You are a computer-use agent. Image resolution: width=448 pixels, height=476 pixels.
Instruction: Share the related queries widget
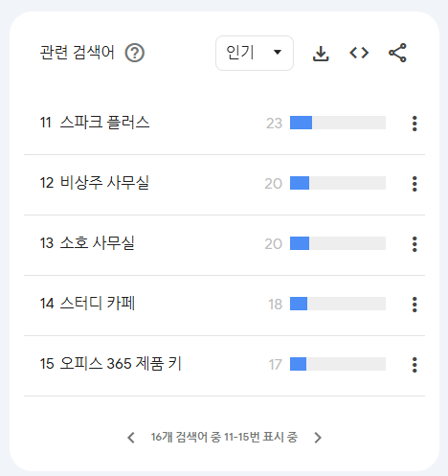click(x=397, y=53)
